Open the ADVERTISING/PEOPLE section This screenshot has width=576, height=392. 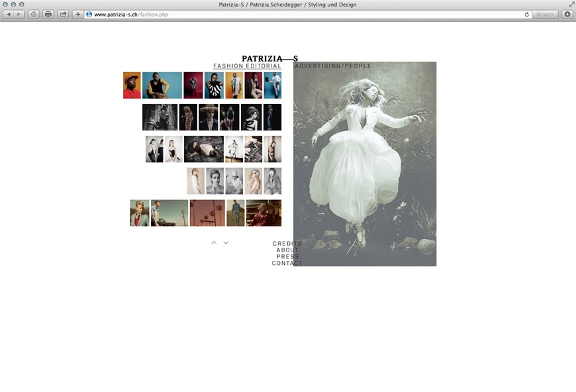(333, 66)
